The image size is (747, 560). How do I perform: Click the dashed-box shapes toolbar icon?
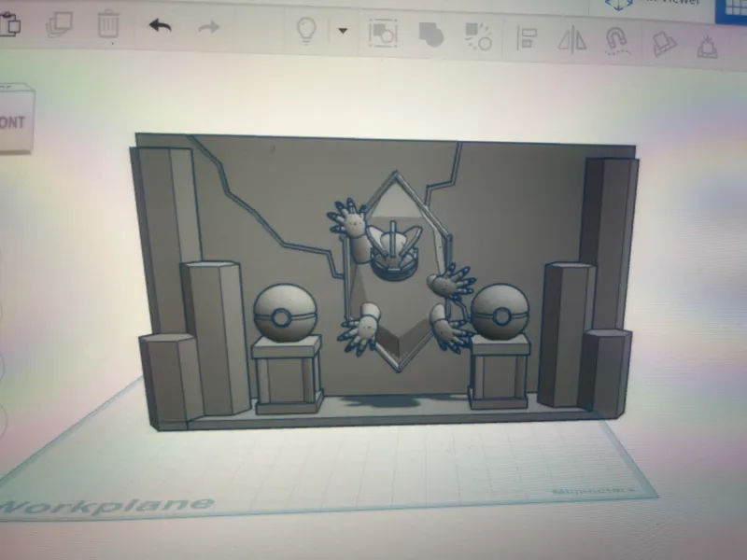(x=383, y=33)
